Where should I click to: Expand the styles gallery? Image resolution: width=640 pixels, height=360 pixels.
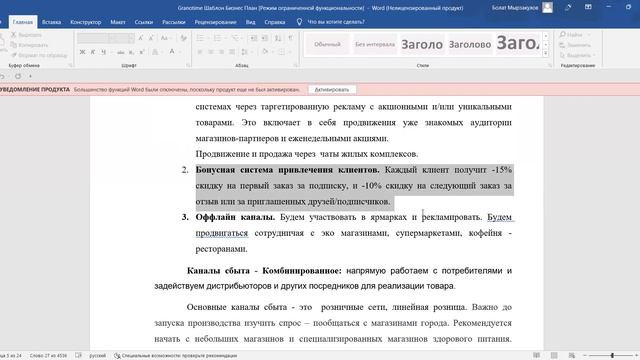pos(546,53)
